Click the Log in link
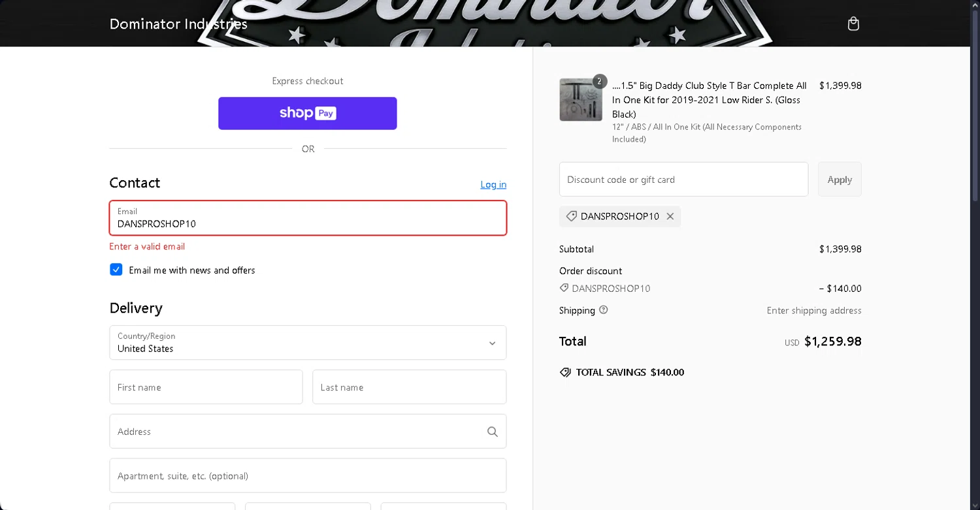Image resolution: width=980 pixels, height=510 pixels. 493,185
